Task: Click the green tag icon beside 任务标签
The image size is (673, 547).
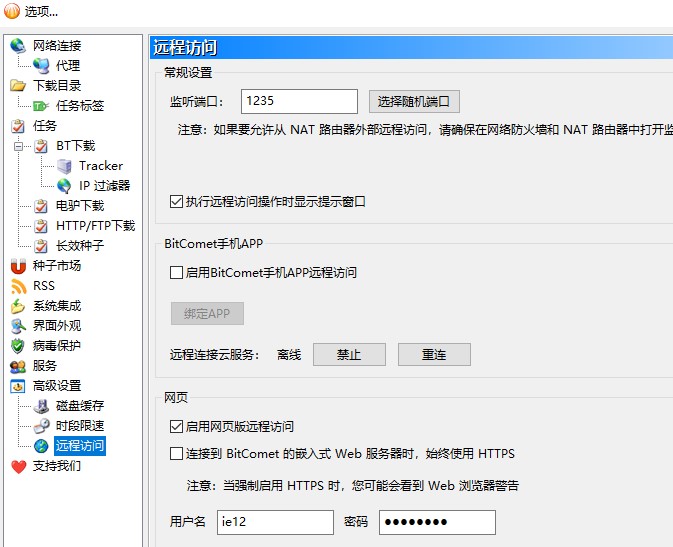Action: (x=41, y=106)
